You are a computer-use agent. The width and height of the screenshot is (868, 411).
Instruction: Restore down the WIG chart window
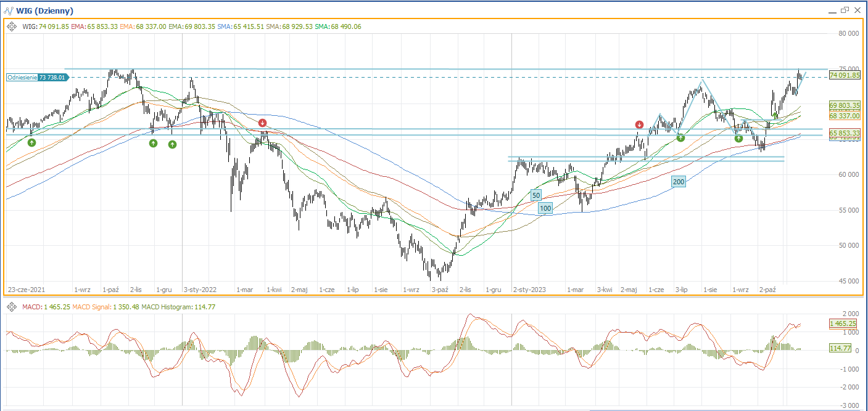[x=845, y=10]
